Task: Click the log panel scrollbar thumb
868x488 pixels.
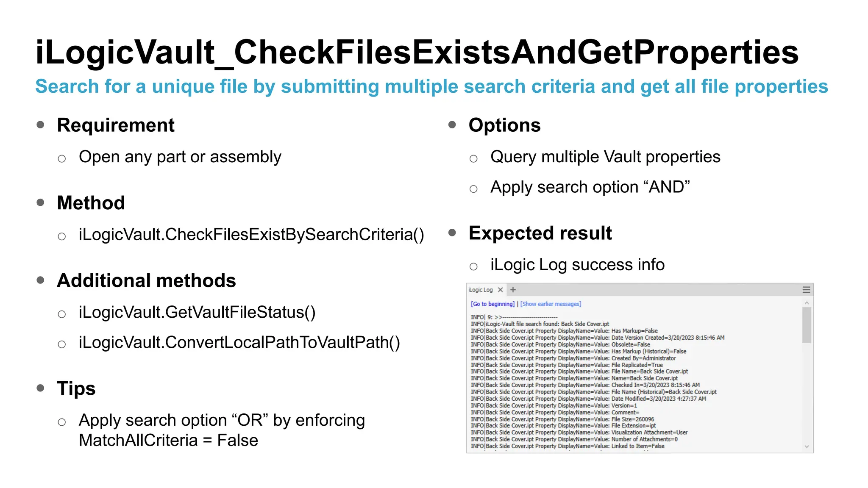Action: pyautogui.click(x=807, y=325)
